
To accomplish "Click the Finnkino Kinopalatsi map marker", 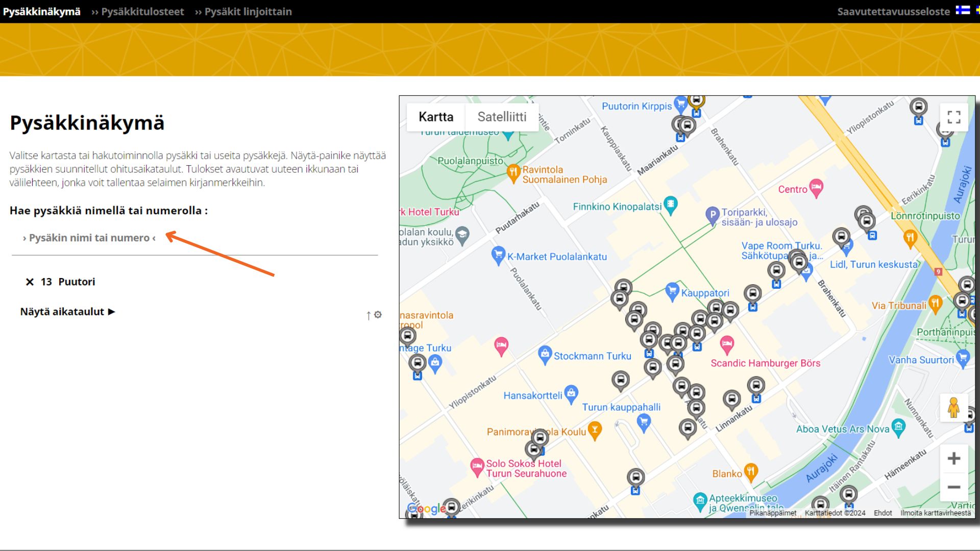I will click(x=670, y=204).
